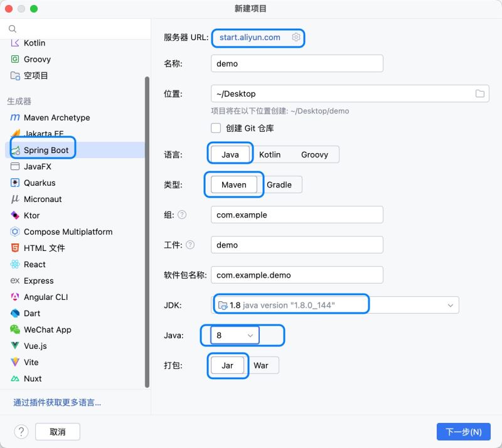
Task: Click help icon next to 工件 label
Action: point(190,245)
